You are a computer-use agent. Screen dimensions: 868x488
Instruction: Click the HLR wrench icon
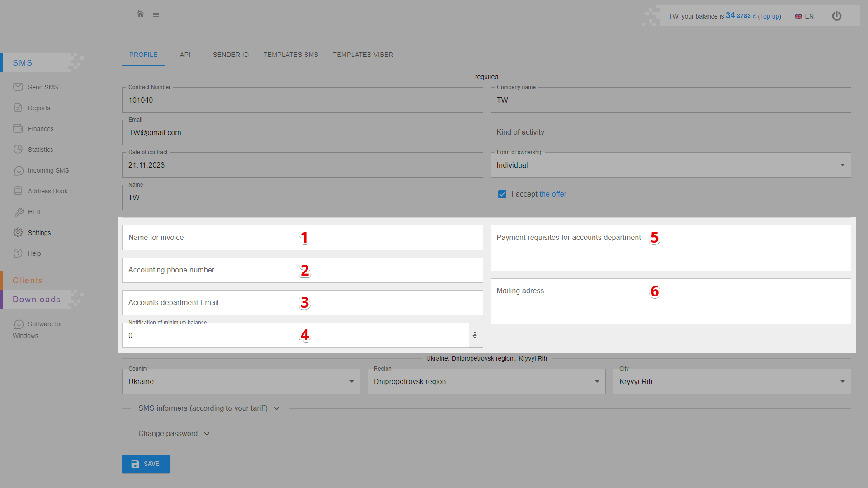[19, 211]
